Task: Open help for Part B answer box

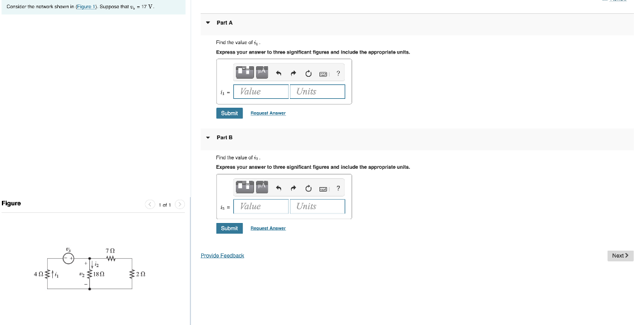Action: pos(338,188)
